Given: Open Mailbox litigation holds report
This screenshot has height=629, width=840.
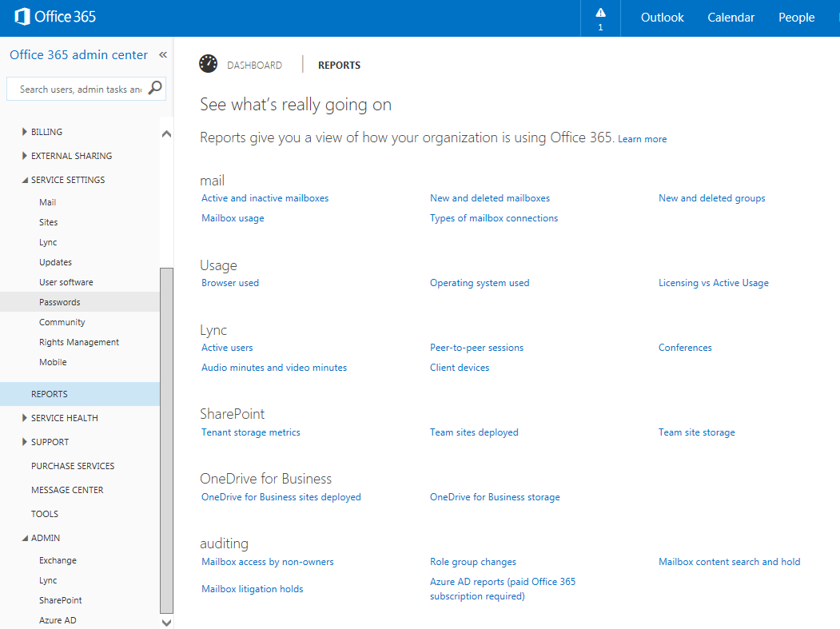Looking at the screenshot, I should [252, 589].
